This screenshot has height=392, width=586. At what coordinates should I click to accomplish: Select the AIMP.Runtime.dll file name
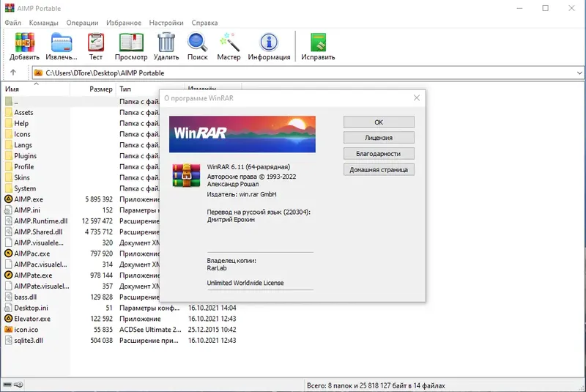pyautogui.click(x=41, y=221)
